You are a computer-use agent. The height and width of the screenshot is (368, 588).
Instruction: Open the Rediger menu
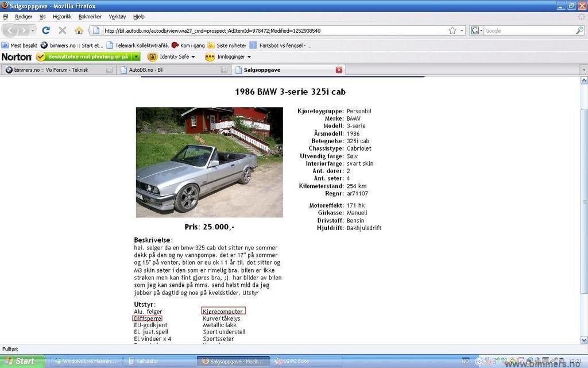pos(24,17)
